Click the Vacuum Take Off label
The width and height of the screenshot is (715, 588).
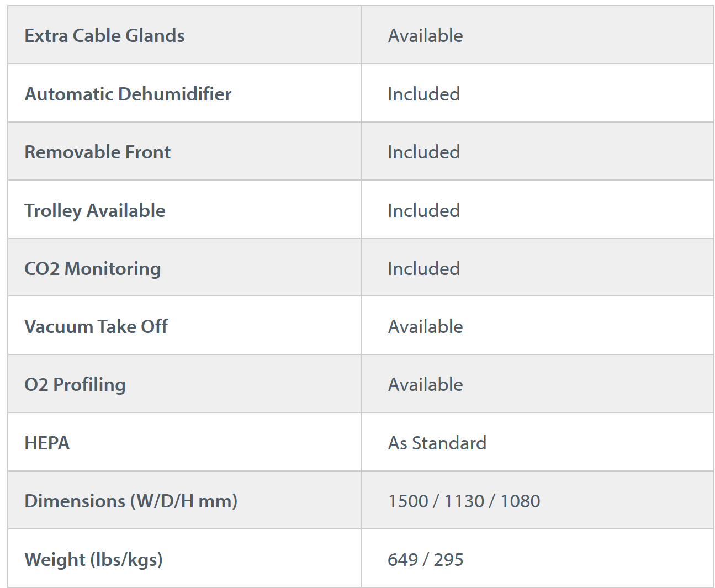(x=96, y=327)
